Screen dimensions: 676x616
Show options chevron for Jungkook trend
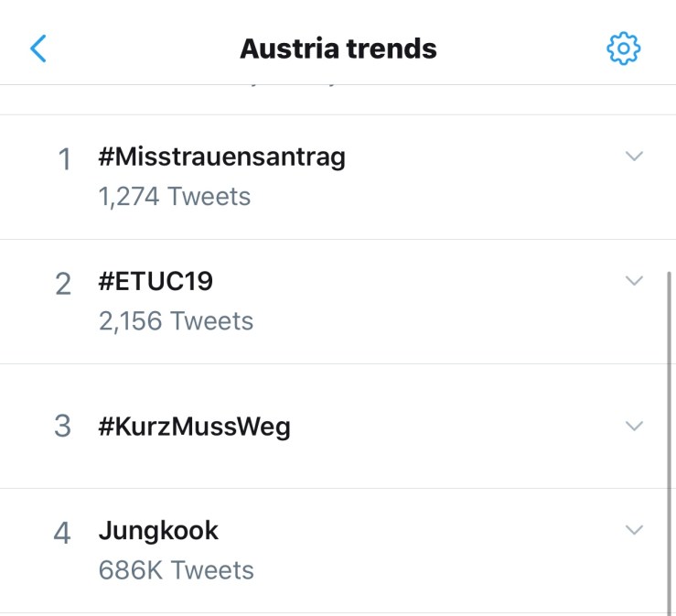pos(634,529)
